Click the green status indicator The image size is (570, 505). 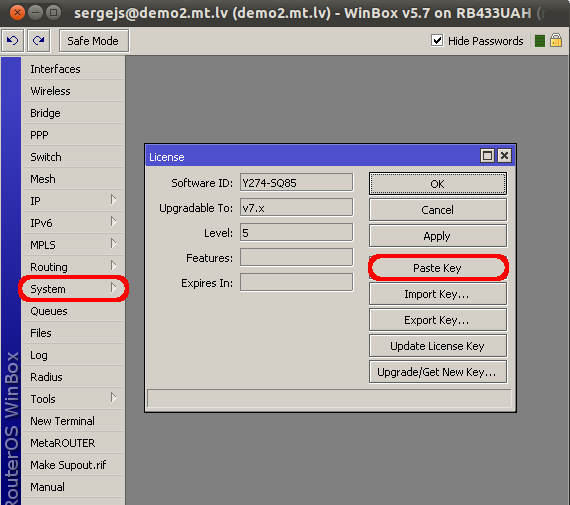(x=540, y=41)
